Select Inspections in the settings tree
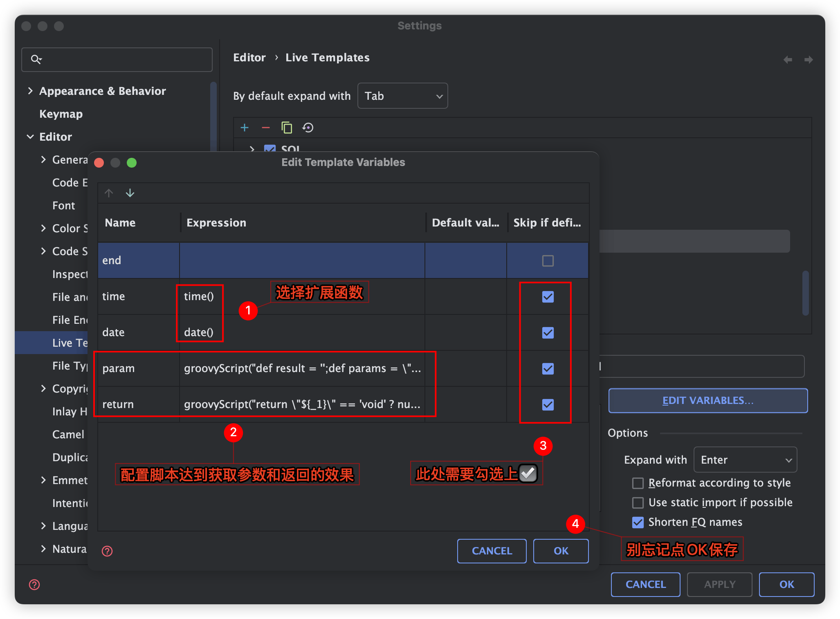The width and height of the screenshot is (840, 619). tap(70, 274)
